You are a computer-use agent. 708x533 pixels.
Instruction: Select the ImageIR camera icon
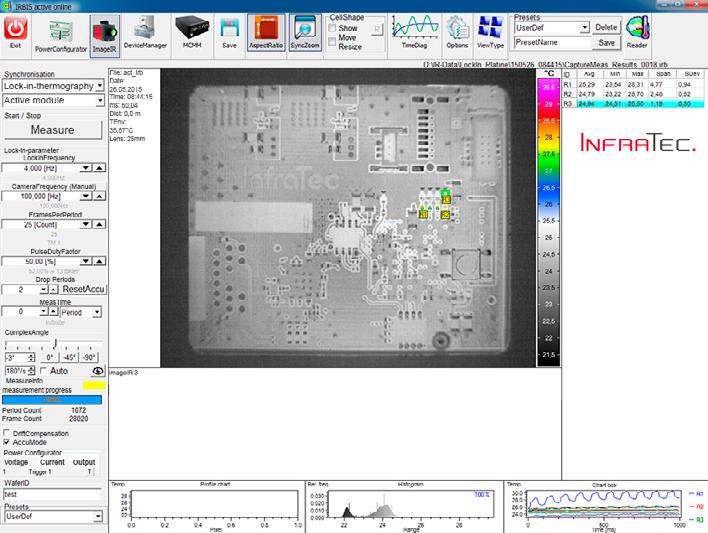[105, 35]
